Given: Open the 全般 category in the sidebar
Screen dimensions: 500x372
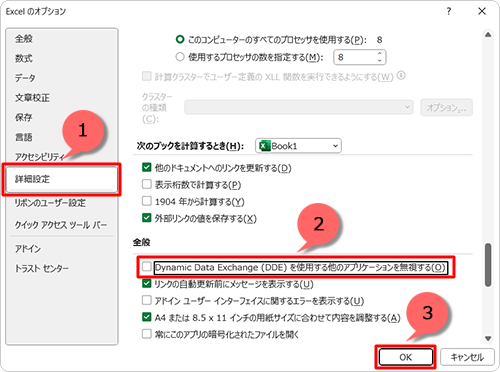Looking at the screenshot, I should pyautogui.click(x=24, y=39).
